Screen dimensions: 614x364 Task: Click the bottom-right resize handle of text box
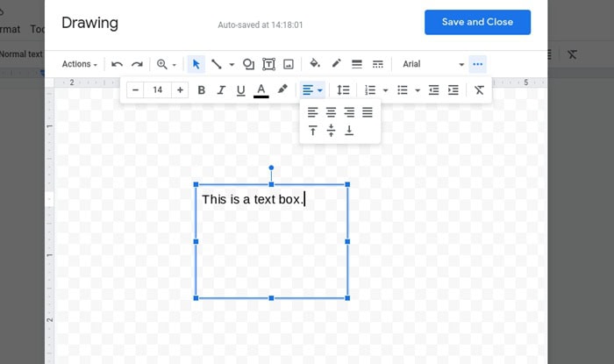pos(347,298)
